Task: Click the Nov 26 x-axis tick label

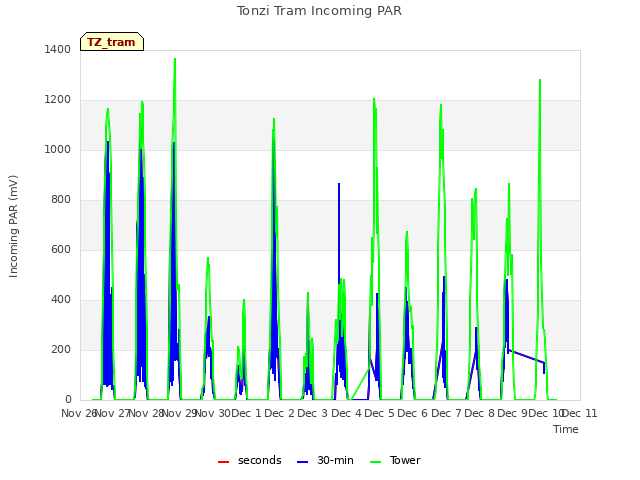Action: pos(79,413)
